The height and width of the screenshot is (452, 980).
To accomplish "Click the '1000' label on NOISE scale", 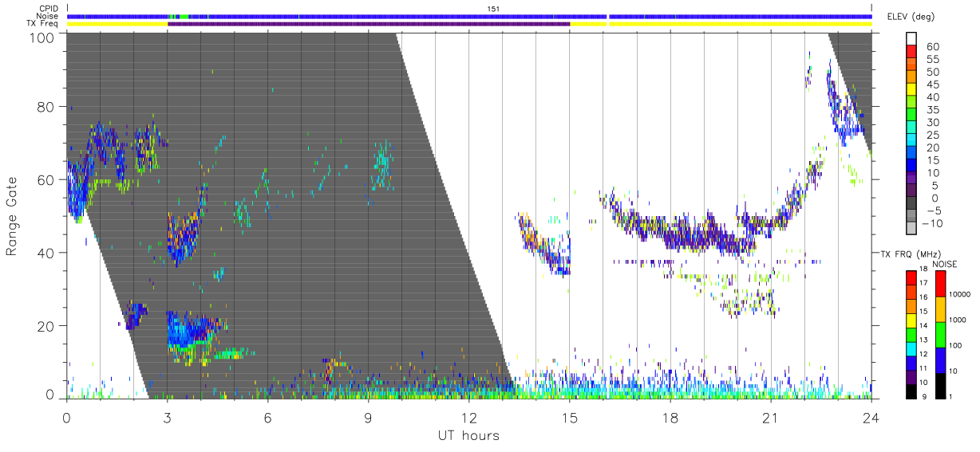I will (955, 320).
